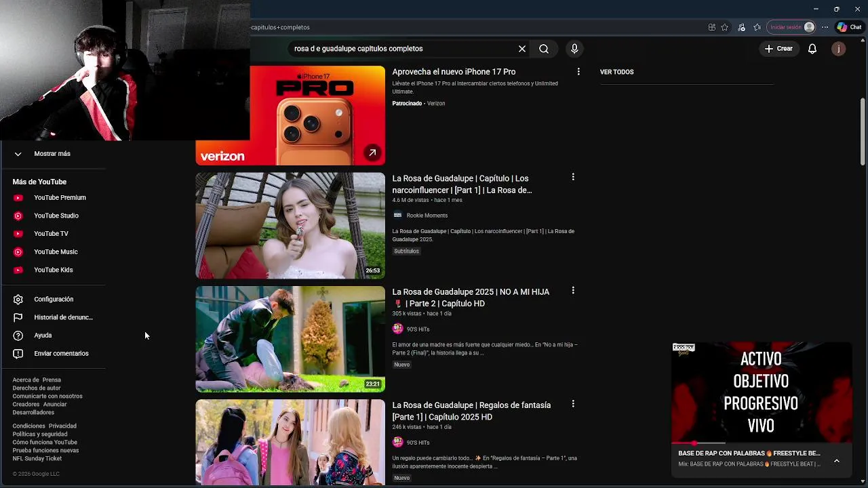Click the Rookie Moments channel avatar
The image size is (868, 488).
pyautogui.click(x=397, y=216)
